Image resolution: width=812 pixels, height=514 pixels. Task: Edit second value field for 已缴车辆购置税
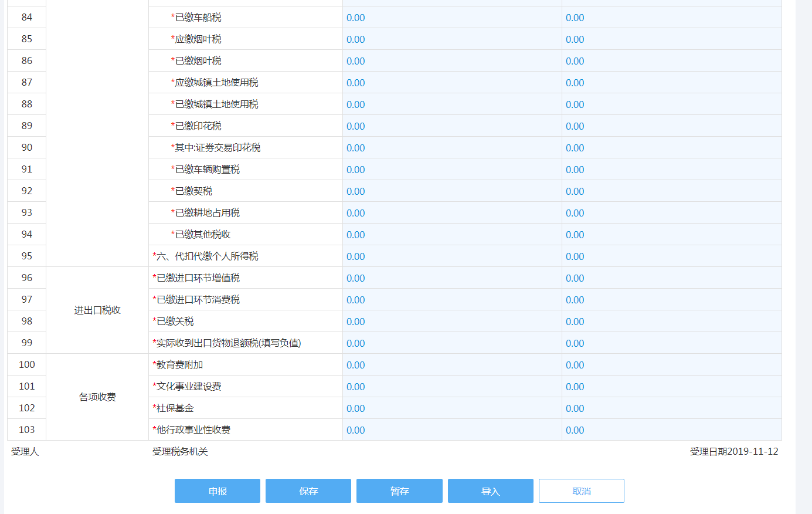click(x=671, y=170)
